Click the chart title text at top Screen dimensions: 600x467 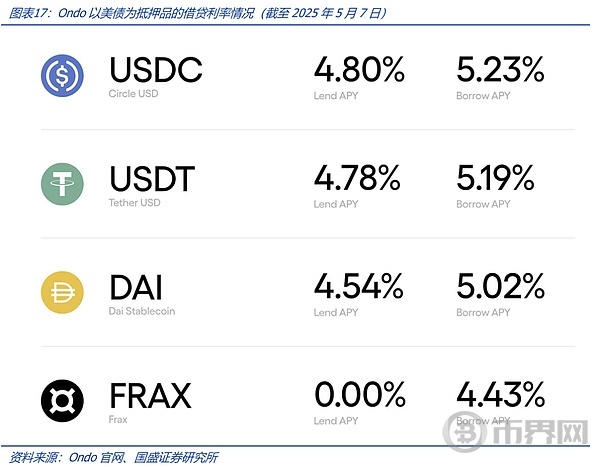click(197, 13)
